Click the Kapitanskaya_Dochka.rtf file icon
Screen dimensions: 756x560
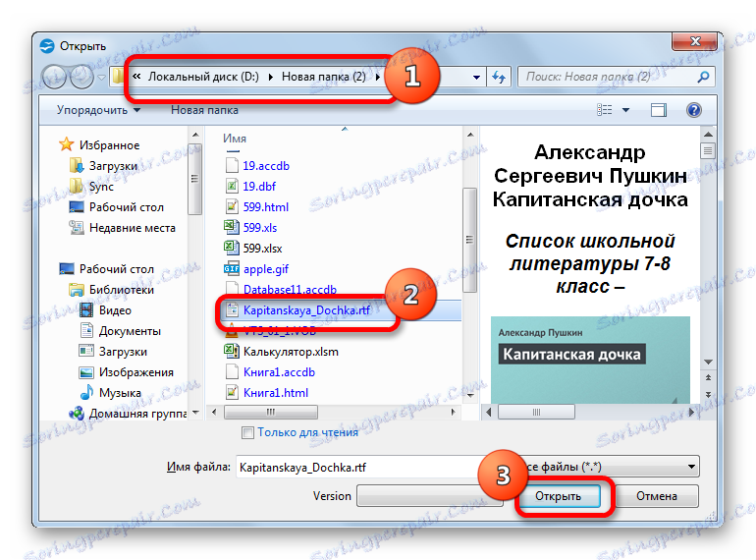[232, 309]
